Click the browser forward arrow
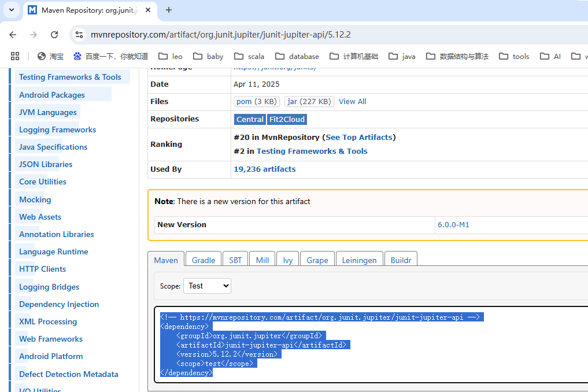This screenshot has width=588, height=392. [x=34, y=35]
